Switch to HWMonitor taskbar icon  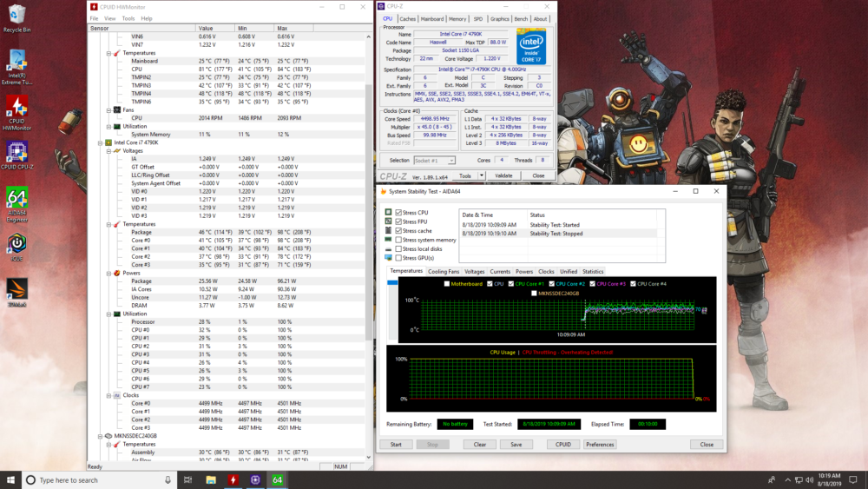(x=233, y=479)
